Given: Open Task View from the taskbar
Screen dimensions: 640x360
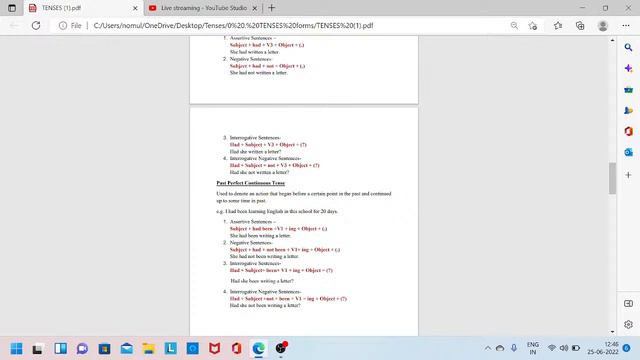Looking at the screenshot, I should 38,348.
